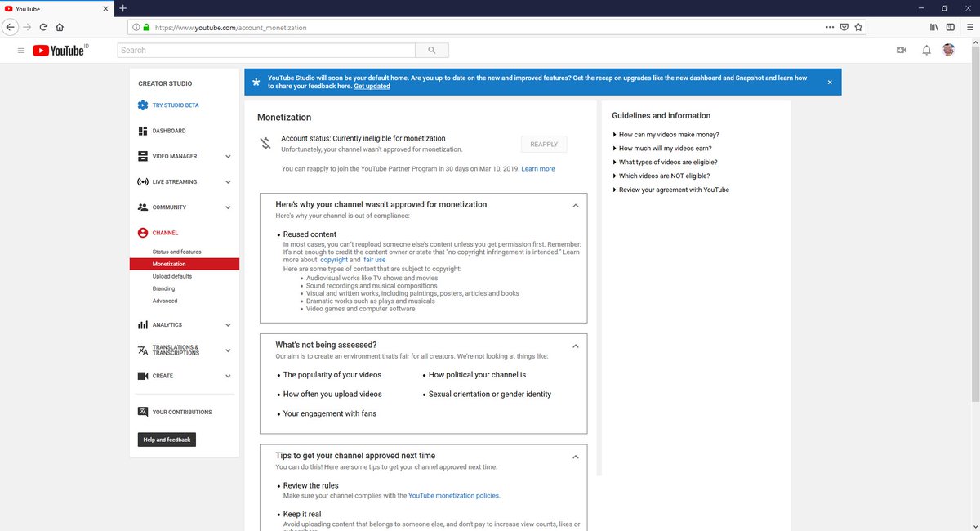Select the Monetization sidebar item
Screen dimensions: 980x531
[x=185, y=264]
